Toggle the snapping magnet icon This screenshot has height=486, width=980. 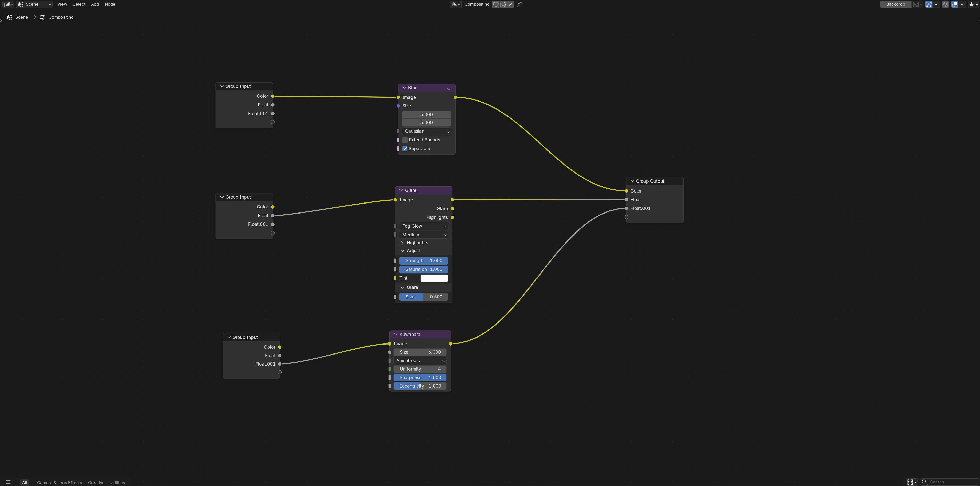point(945,4)
